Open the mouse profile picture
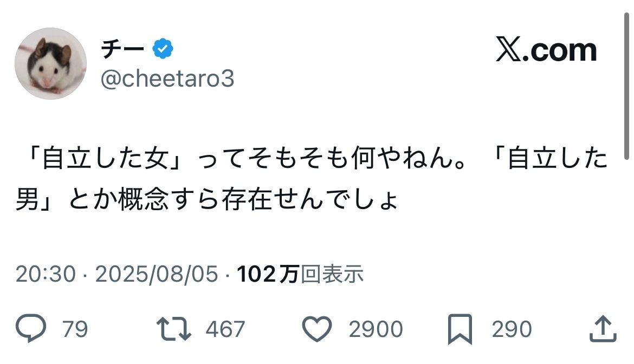 coord(50,63)
